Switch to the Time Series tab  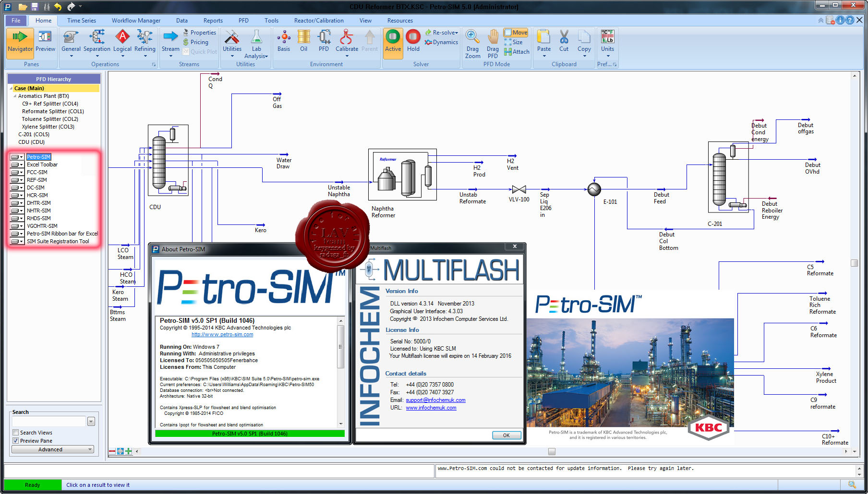82,21
